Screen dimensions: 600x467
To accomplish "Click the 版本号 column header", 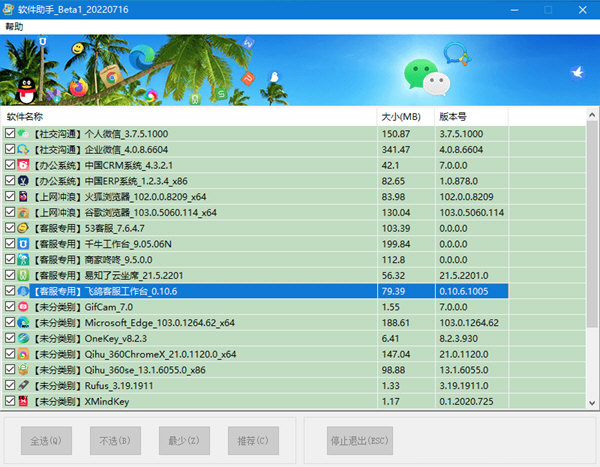I will click(x=470, y=116).
